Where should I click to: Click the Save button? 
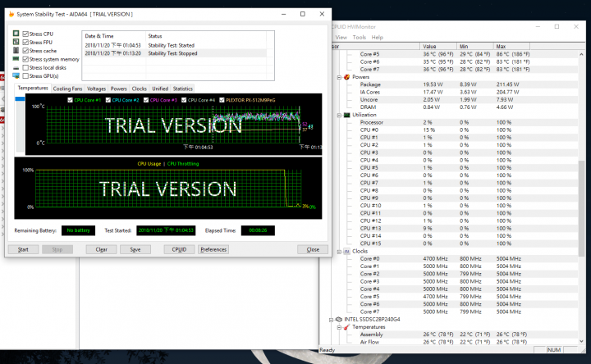coord(135,249)
